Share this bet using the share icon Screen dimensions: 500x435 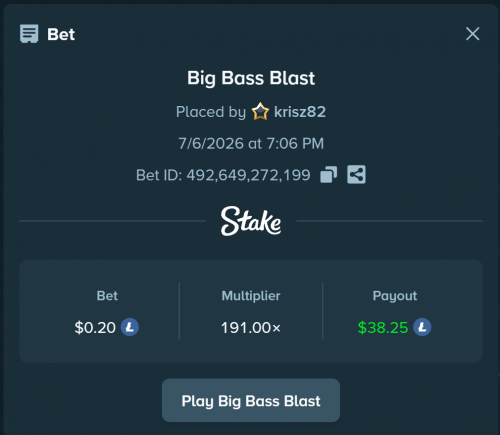356,175
